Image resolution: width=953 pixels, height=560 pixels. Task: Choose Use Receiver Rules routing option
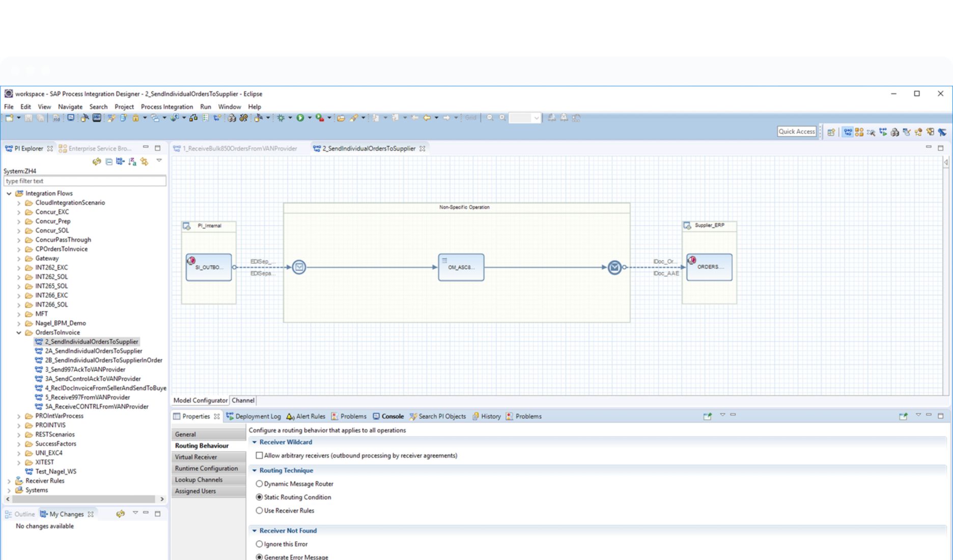[260, 511]
